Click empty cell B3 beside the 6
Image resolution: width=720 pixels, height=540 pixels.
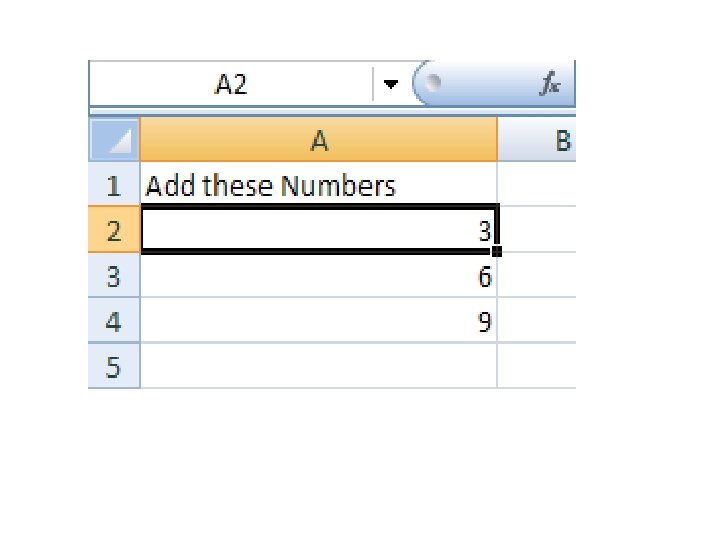click(x=537, y=276)
